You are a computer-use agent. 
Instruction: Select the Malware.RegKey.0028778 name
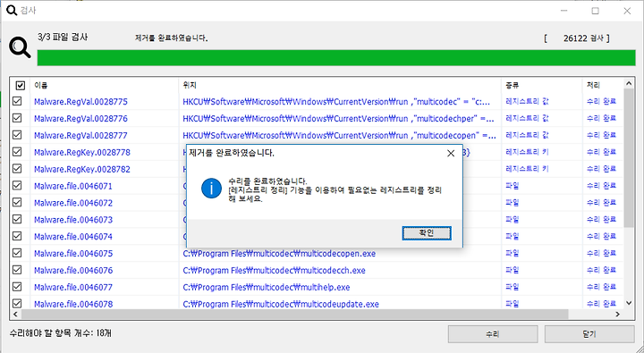82,152
